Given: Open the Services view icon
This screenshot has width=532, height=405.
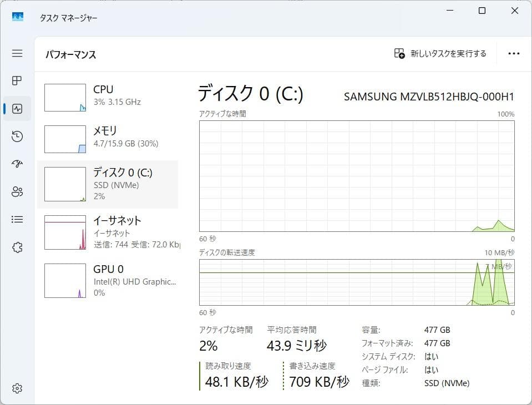Looking at the screenshot, I should tap(17, 247).
